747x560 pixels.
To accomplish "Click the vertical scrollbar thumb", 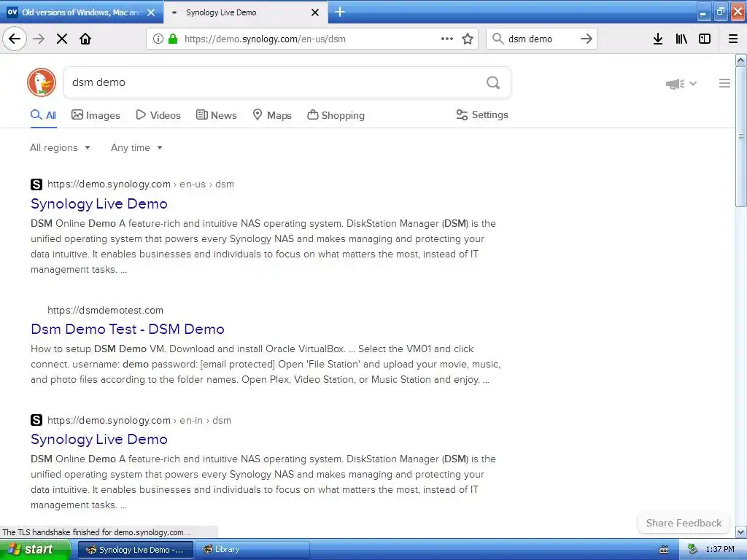I will (x=741, y=136).
